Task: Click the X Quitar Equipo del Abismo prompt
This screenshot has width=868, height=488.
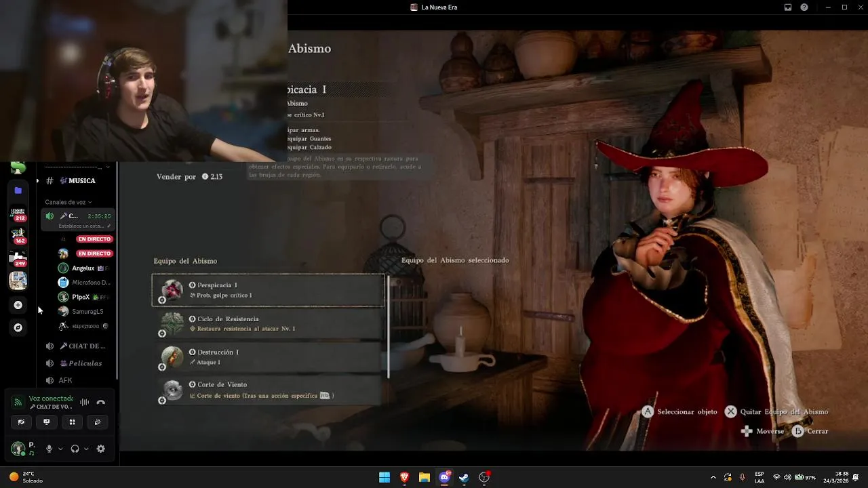Action: click(x=776, y=411)
